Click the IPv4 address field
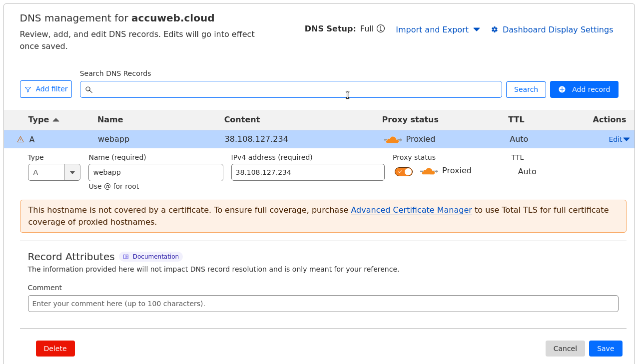This screenshot has height=364, width=639. click(x=308, y=172)
